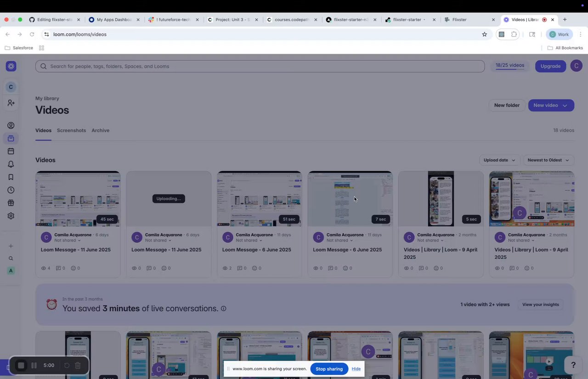The width and height of the screenshot is (588, 379).
Task: Open the help question mark button
Action: tap(573, 365)
